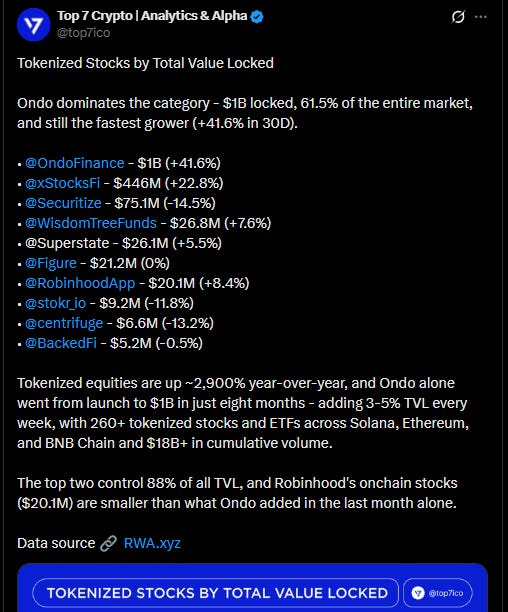The image size is (508, 612).
Task: Open the @OndoFinance mention
Action: click(x=75, y=163)
